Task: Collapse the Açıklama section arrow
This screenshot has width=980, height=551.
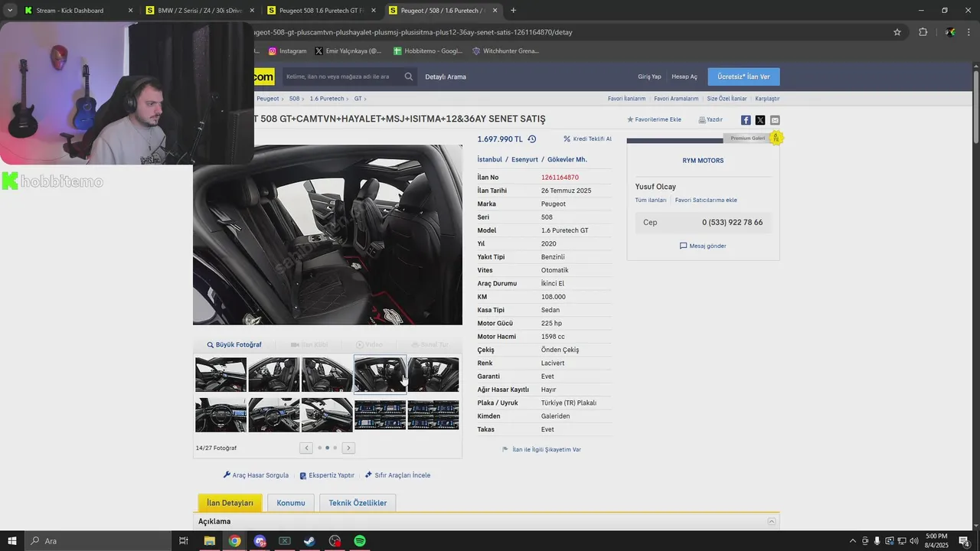Action: point(772,521)
